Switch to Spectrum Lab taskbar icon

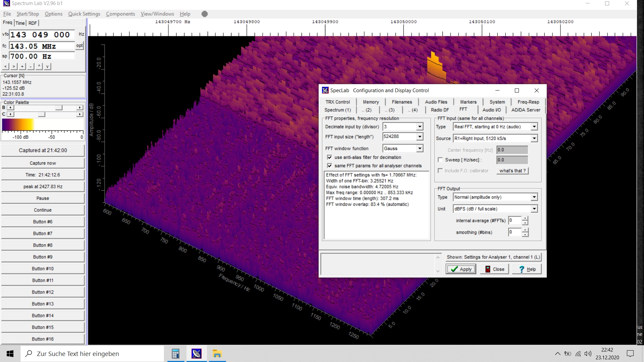pyautogui.click(x=197, y=354)
